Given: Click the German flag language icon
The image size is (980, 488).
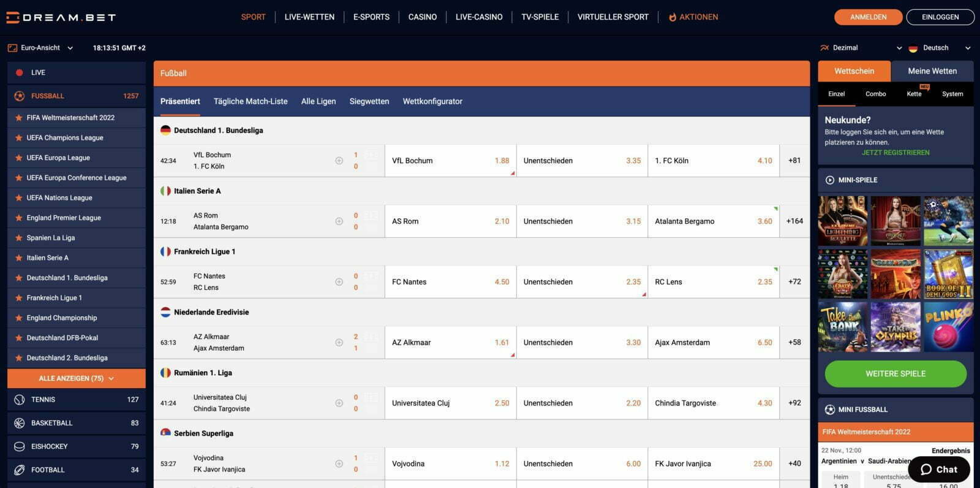Looking at the screenshot, I should 913,48.
